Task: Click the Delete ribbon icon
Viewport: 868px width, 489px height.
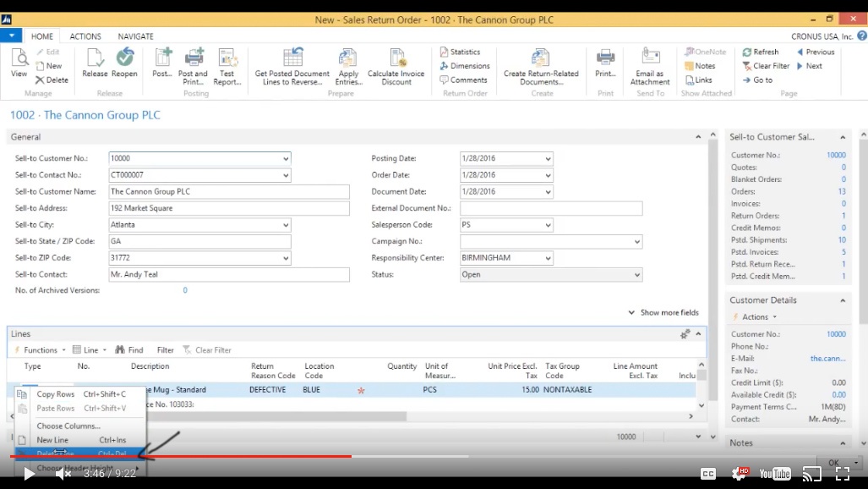Action: [52, 80]
